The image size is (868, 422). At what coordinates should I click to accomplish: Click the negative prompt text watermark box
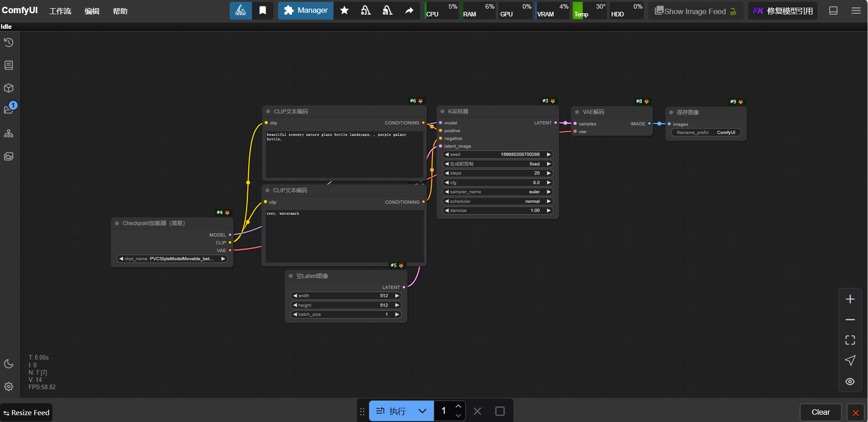tap(344, 236)
